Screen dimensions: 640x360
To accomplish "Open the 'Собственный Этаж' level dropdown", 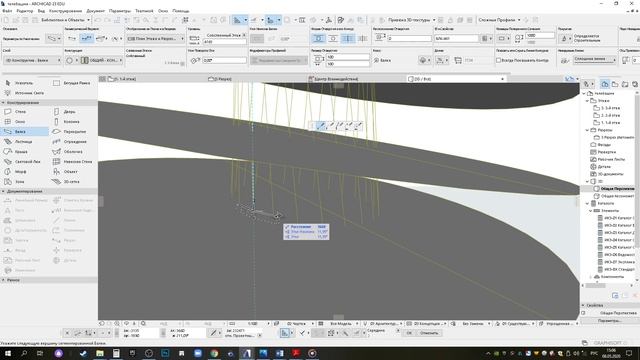I will 226,35.
